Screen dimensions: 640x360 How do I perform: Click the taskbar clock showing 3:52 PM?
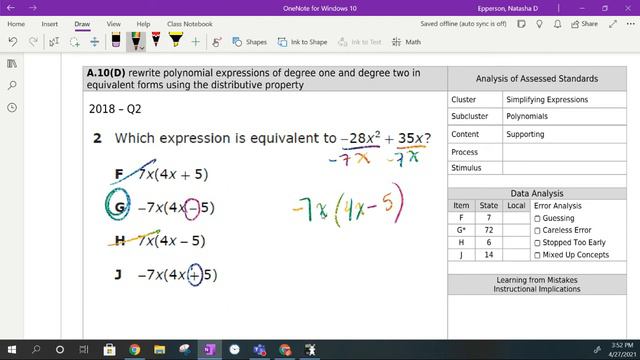point(622,350)
